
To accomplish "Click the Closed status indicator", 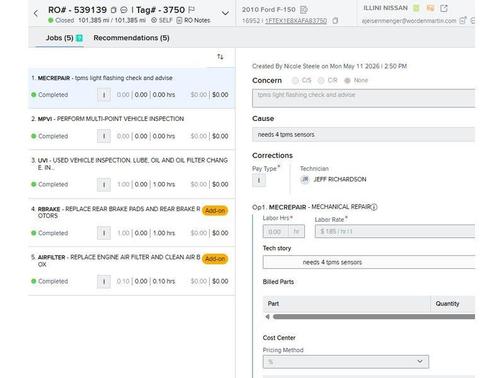I will [61, 20].
